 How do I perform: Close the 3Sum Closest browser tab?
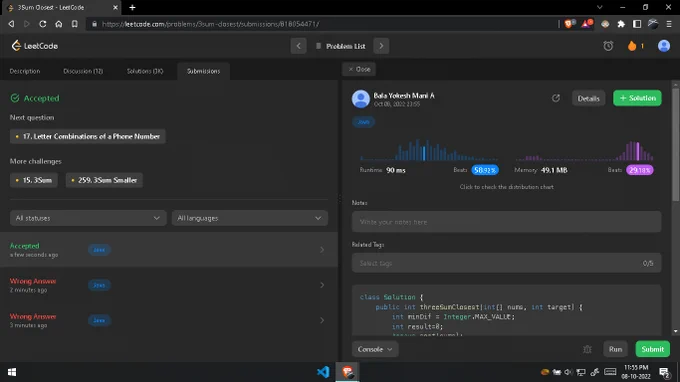click(x=115, y=7)
